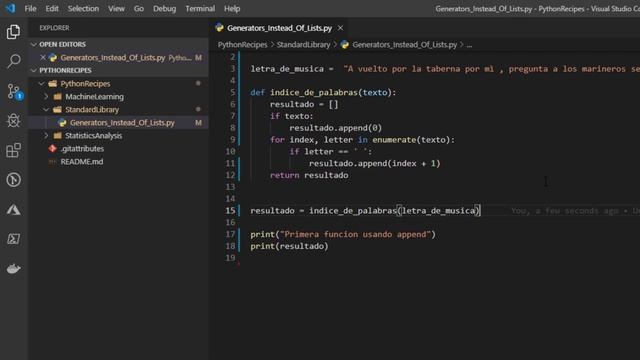Close the Generators_Instead_Of_Lists.py editor tab
640x360 pixels.
[x=340, y=28]
